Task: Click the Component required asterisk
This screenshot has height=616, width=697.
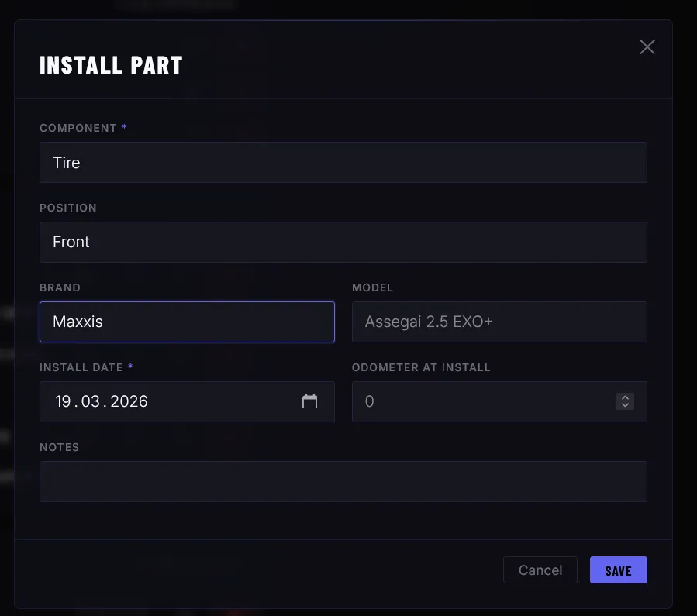Action: tap(125, 127)
